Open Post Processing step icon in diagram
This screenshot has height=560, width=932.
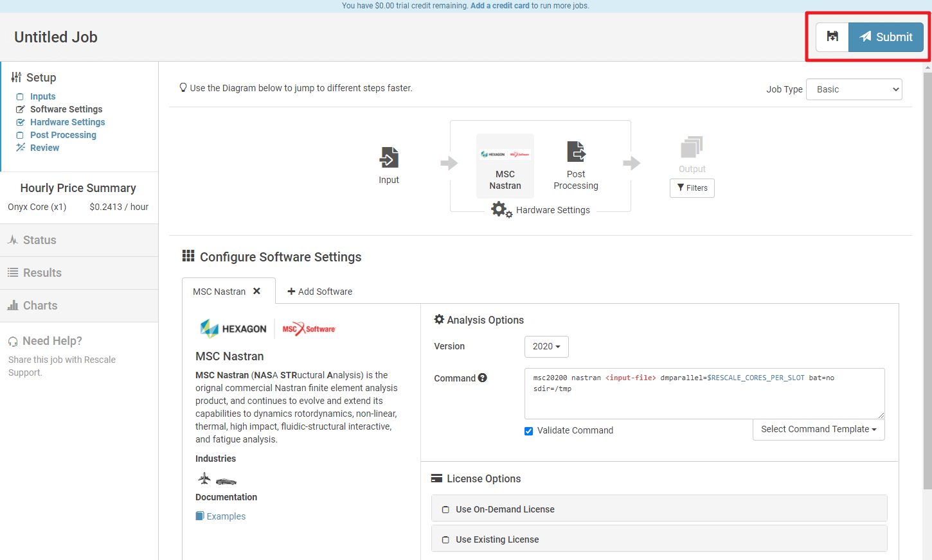576,153
